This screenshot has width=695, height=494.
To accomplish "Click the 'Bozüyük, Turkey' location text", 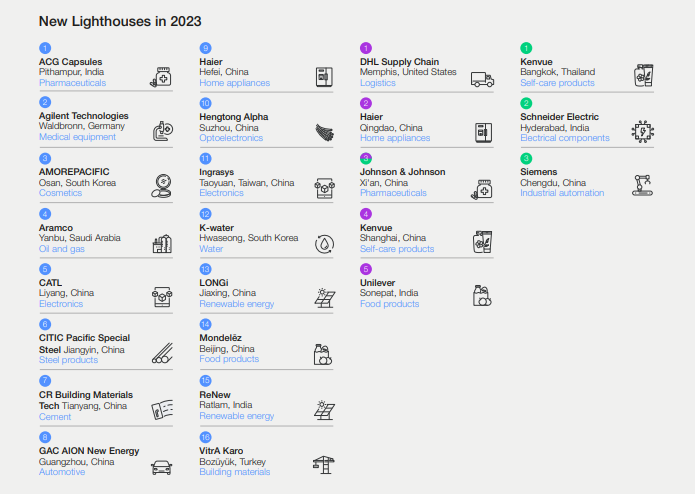I will (232, 462).
